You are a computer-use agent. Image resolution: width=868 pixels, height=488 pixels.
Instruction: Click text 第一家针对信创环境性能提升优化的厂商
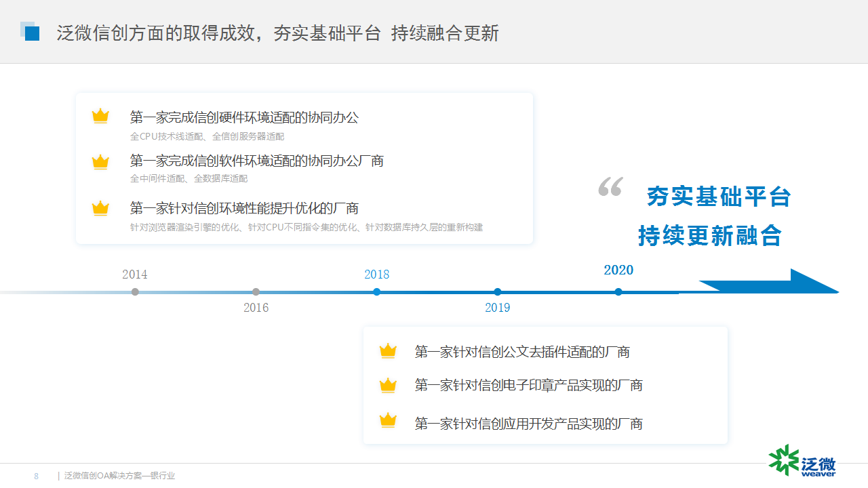(x=244, y=208)
